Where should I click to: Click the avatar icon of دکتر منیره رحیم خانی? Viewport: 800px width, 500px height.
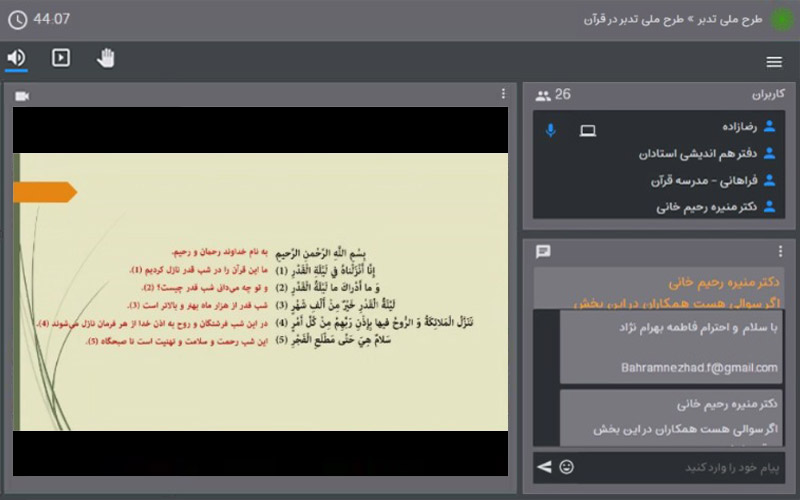769,207
